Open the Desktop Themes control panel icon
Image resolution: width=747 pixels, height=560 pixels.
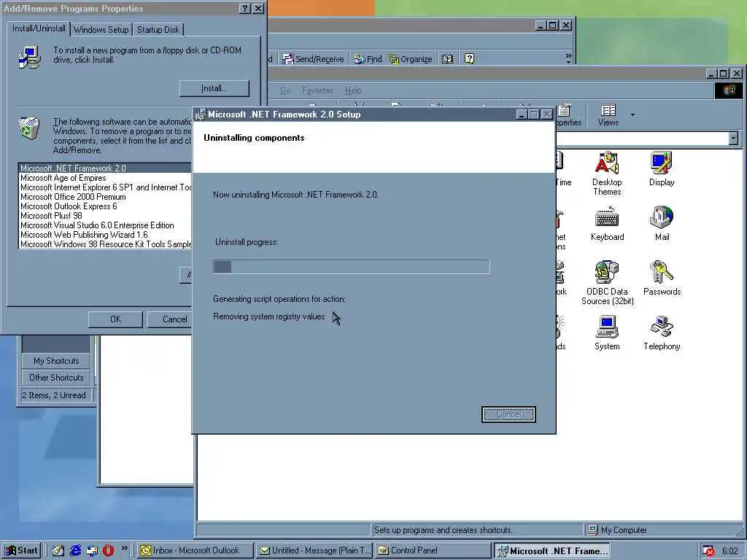point(606,173)
